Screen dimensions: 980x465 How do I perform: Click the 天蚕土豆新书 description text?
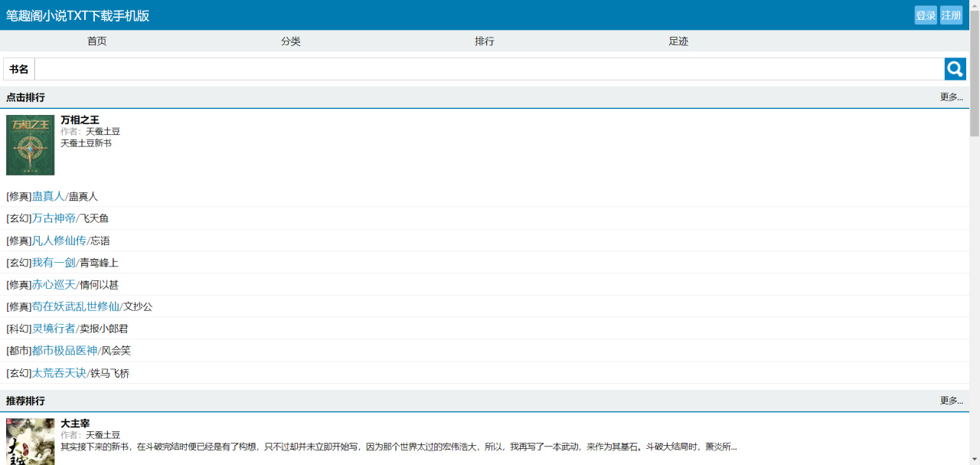coord(86,142)
